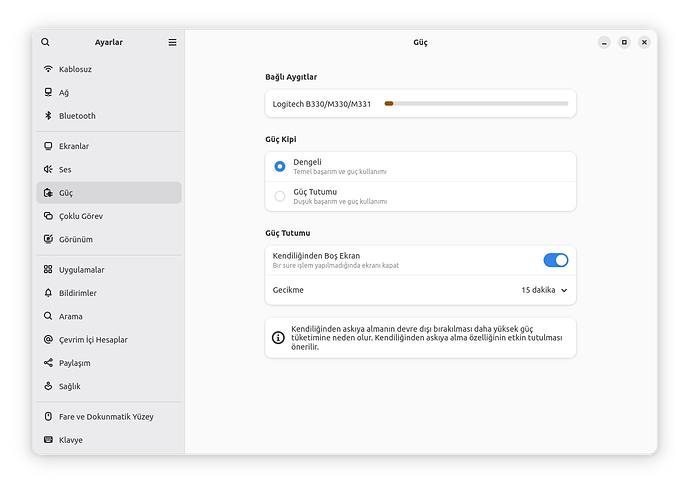Image resolution: width=690 pixels, height=490 pixels.
Task: Click the Ekranlar display icon
Action: coord(48,146)
